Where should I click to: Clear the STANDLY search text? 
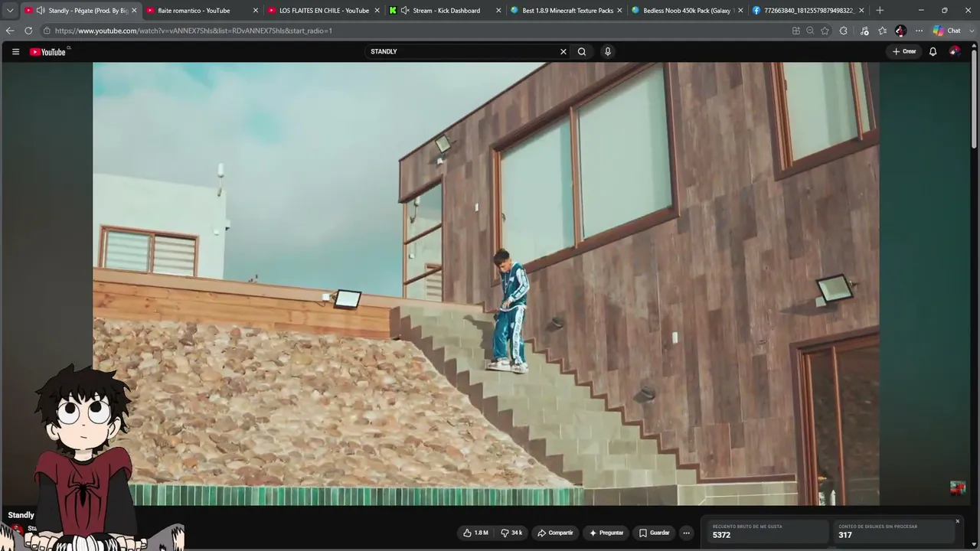coord(563,52)
